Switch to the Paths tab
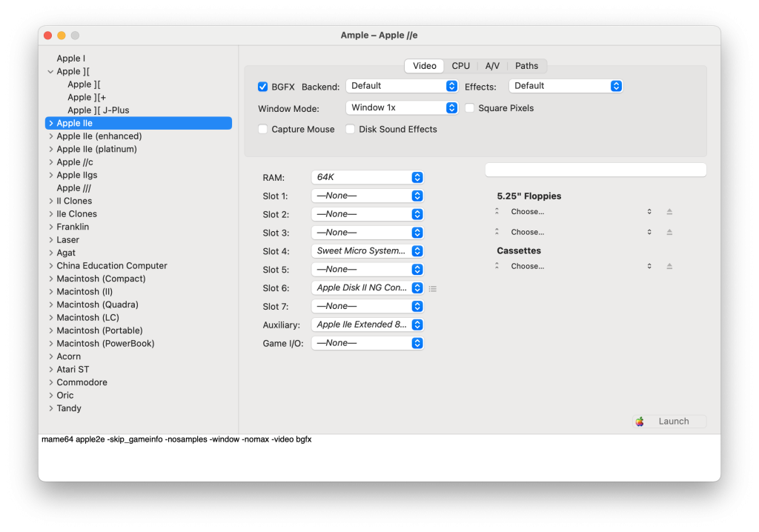Screen dimensions: 759x532 pos(527,65)
